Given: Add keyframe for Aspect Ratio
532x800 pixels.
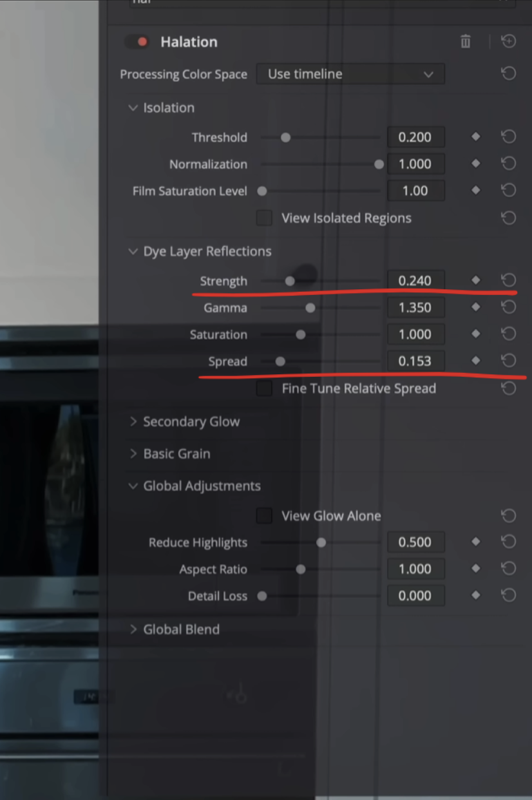Looking at the screenshot, I should pyautogui.click(x=476, y=569).
